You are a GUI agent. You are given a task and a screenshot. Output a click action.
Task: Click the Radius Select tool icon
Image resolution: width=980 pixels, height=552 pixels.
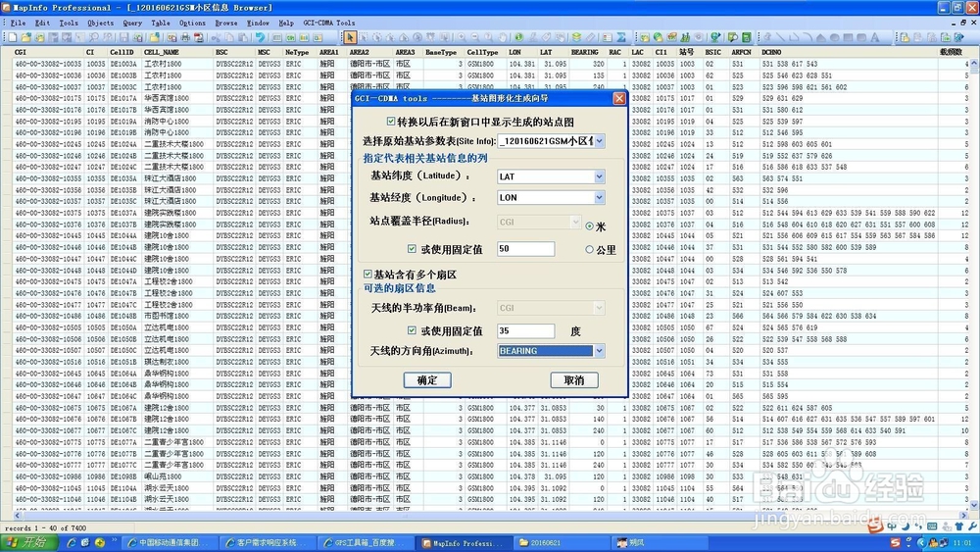377,37
